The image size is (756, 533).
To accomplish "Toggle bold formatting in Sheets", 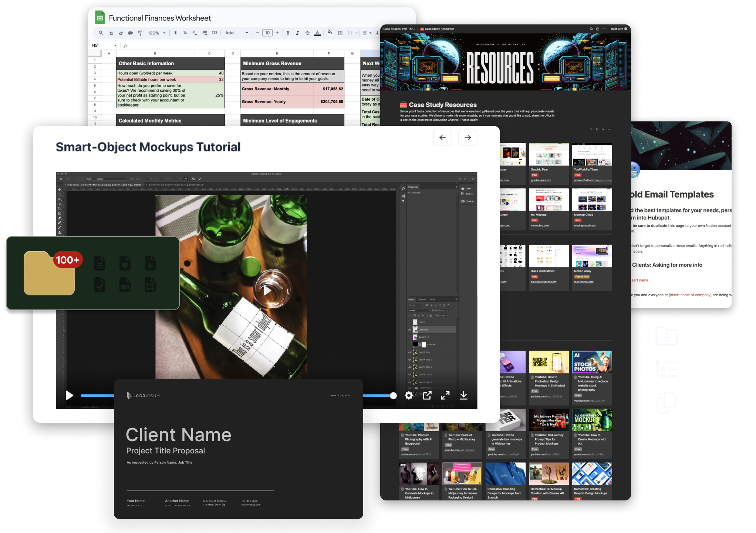I will 288,33.
